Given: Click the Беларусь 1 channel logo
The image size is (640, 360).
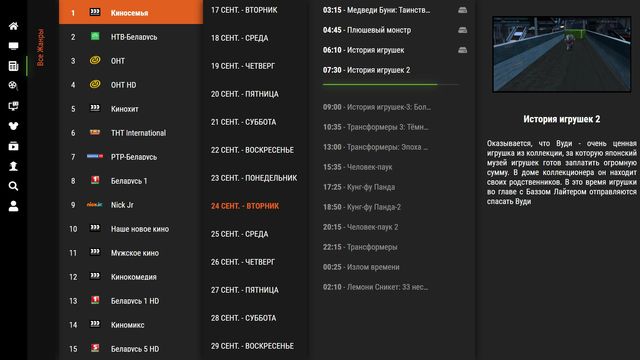Looking at the screenshot, I should (95, 180).
